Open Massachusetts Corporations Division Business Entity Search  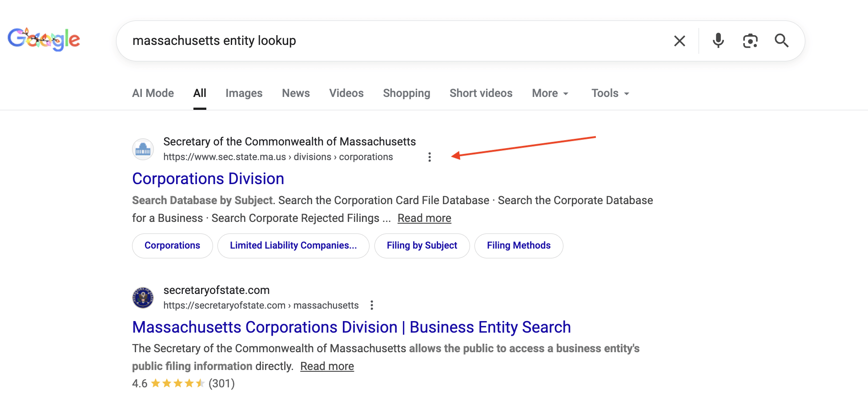351,327
